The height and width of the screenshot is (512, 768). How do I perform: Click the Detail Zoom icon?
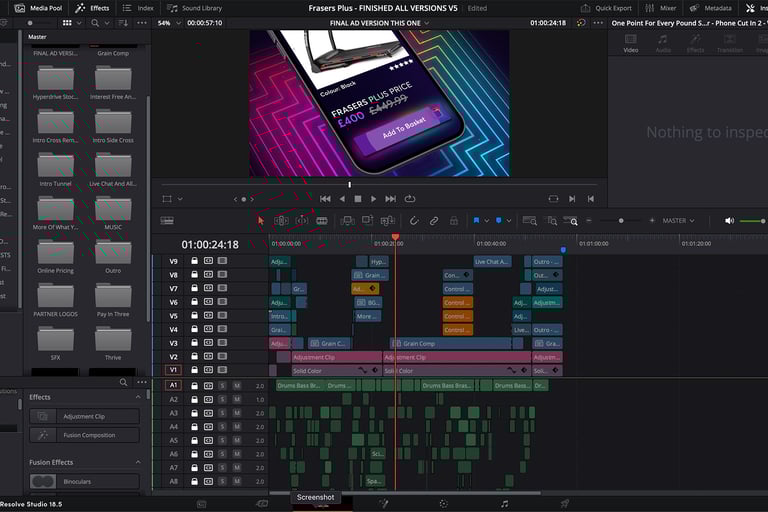[552, 221]
